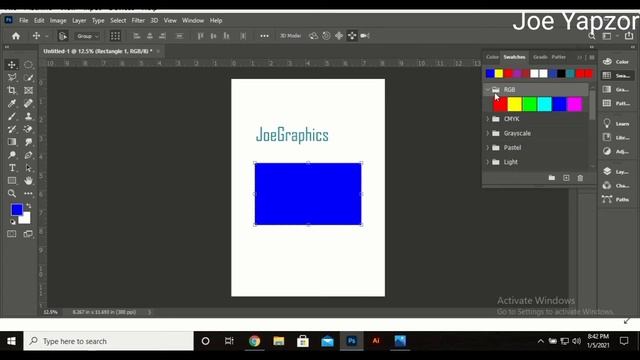Click the create new swatch icon
Screen dimensions: 640x360
(x=566, y=178)
